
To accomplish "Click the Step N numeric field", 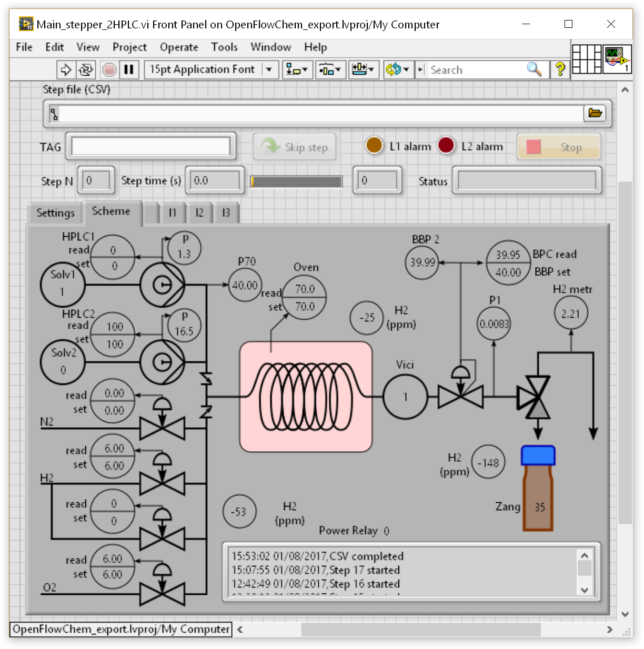I will (x=96, y=180).
